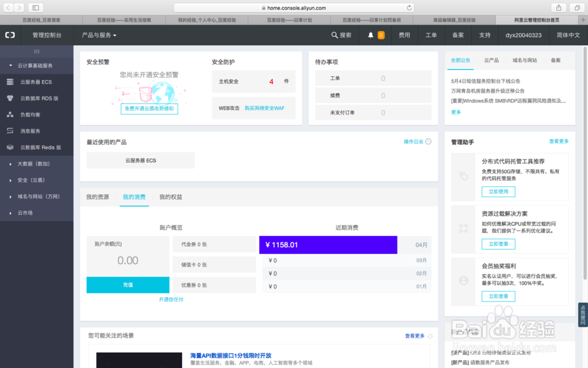Click 立即查看 for 资源过载解决方案

499,244
